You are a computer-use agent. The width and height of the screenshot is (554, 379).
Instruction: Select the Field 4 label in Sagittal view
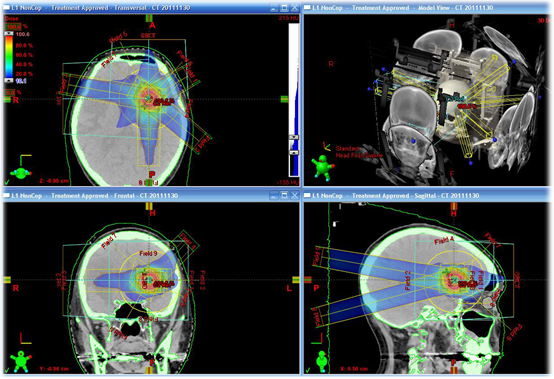click(x=444, y=241)
